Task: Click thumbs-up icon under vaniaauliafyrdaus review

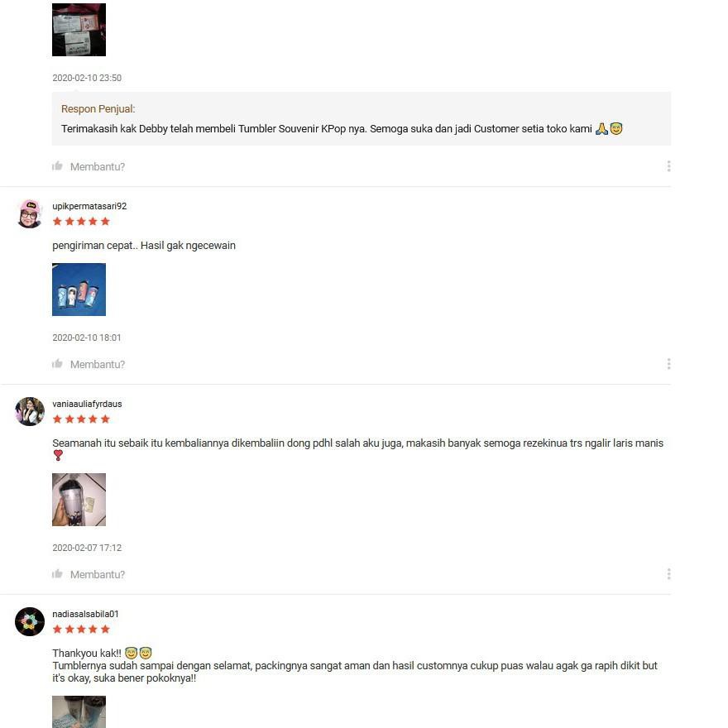Action: (x=57, y=574)
